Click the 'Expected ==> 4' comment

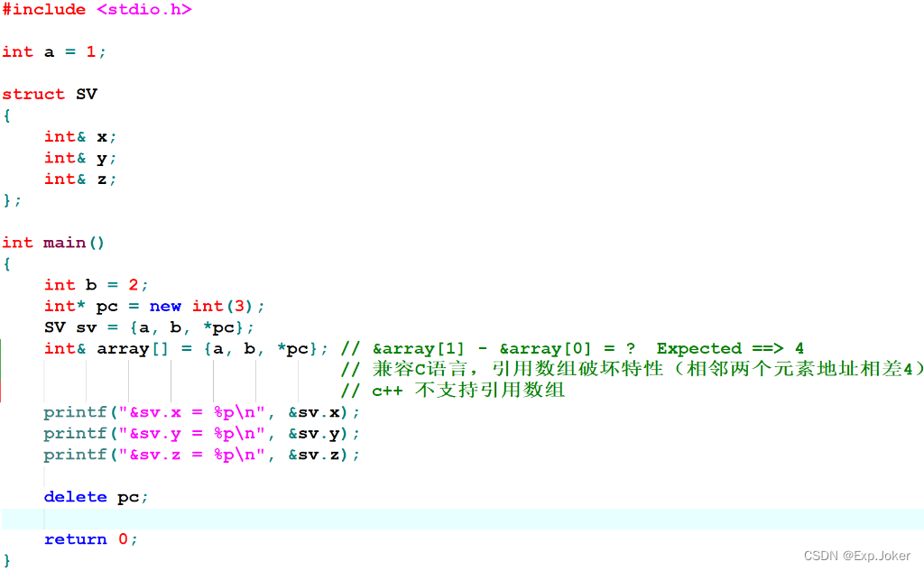[x=729, y=349]
